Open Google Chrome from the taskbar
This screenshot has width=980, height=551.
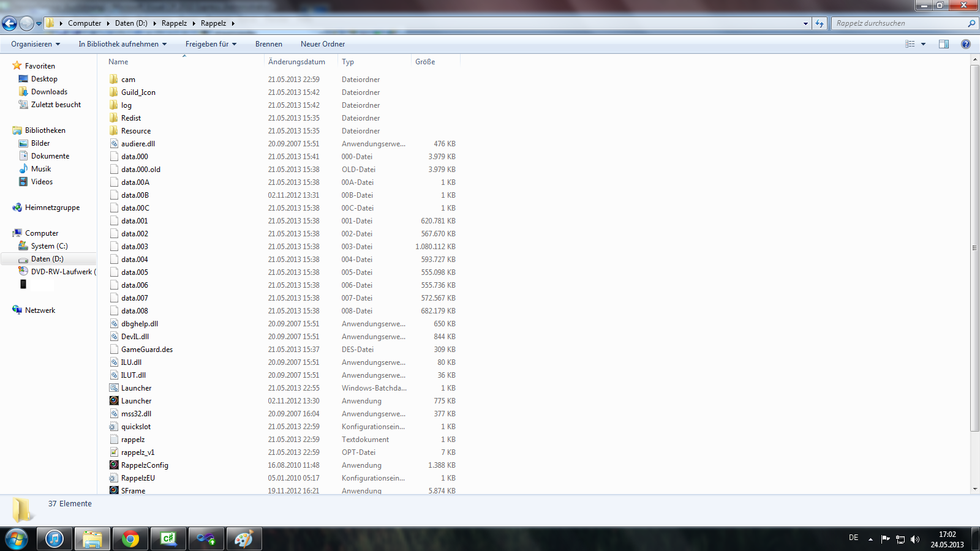click(130, 539)
